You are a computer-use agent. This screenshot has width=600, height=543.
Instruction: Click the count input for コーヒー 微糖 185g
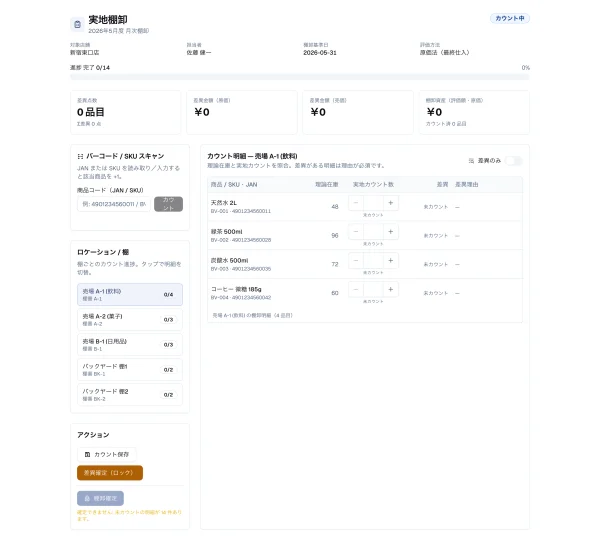coord(373,289)
